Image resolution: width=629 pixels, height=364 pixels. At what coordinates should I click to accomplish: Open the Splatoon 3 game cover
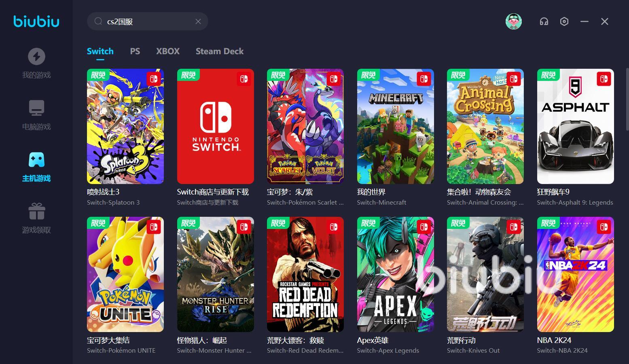[x=125, y=126]
